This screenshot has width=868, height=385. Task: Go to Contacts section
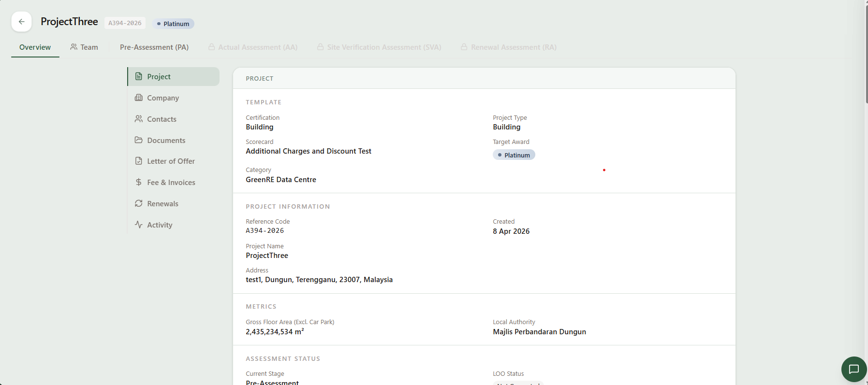click(x=174, y=119)
